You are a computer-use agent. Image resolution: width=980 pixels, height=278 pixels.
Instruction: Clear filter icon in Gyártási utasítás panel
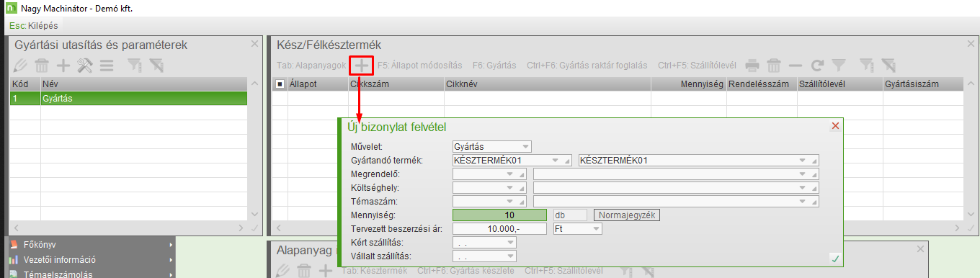(x=156, y=66)
